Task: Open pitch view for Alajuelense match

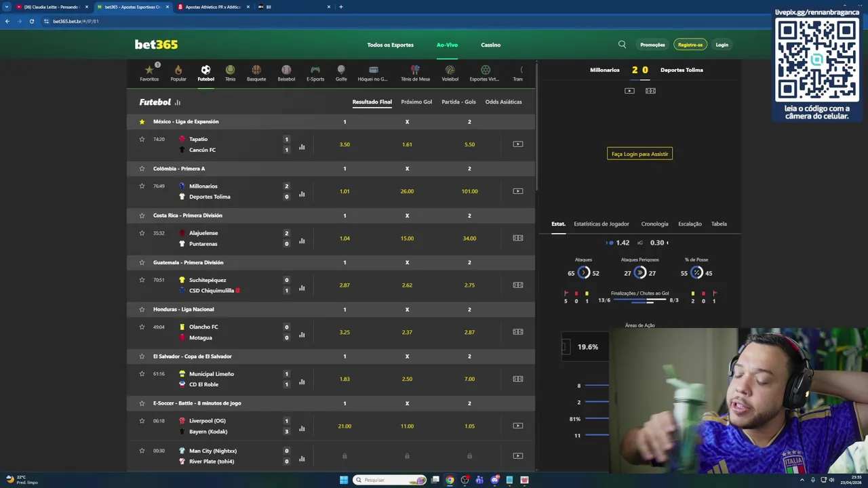Action: point(518,238)
